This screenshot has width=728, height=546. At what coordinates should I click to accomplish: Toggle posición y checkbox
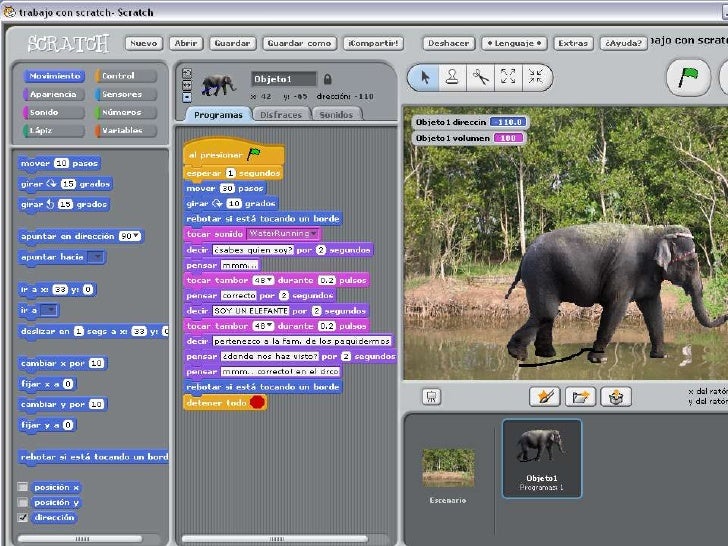(x=22, y=502)
